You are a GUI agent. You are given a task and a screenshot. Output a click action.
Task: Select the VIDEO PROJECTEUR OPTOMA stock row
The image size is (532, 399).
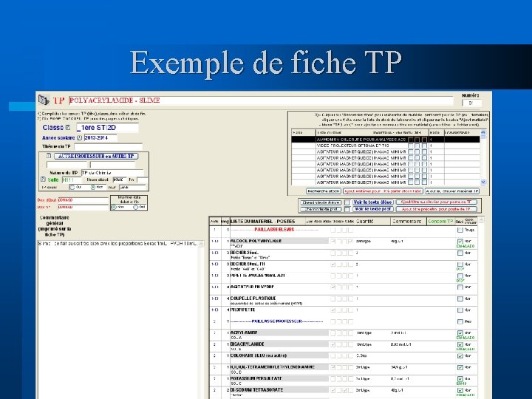pos(386,146)
